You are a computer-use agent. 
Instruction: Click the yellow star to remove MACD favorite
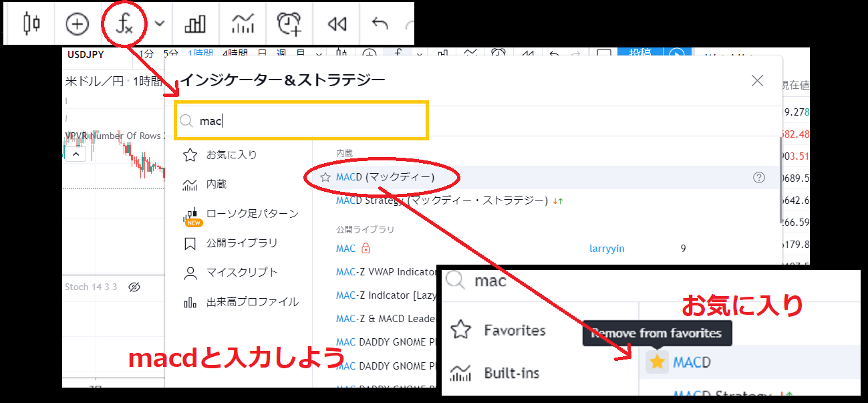point(657,362)
